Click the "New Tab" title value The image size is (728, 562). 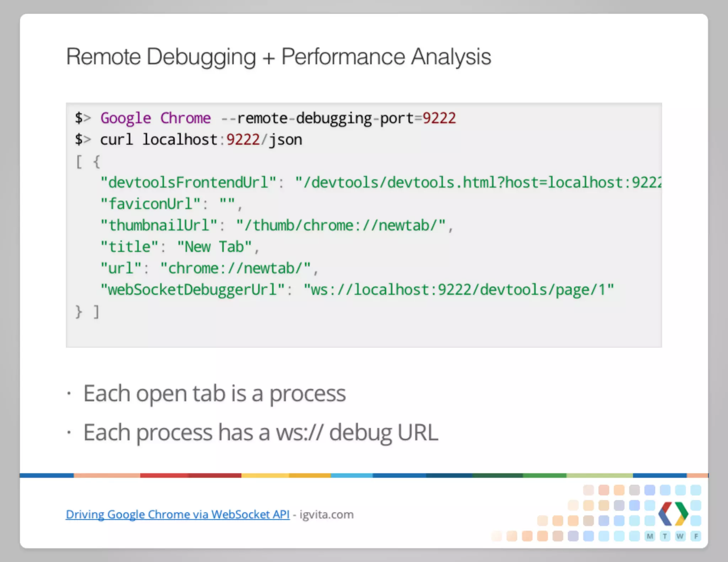click(x=214, y=247)
